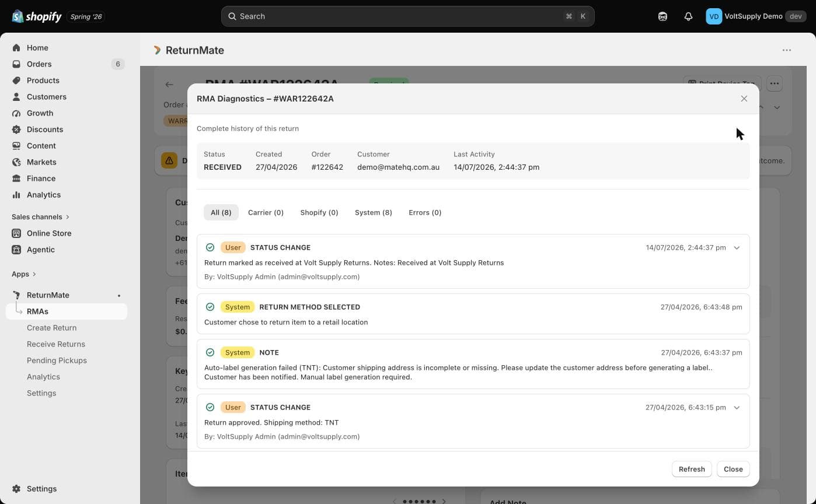The width and height of the screenshot is (816, 504).
Task: Click the check icon on RETURN METHOD SELECTED entry
Action: 210,307
